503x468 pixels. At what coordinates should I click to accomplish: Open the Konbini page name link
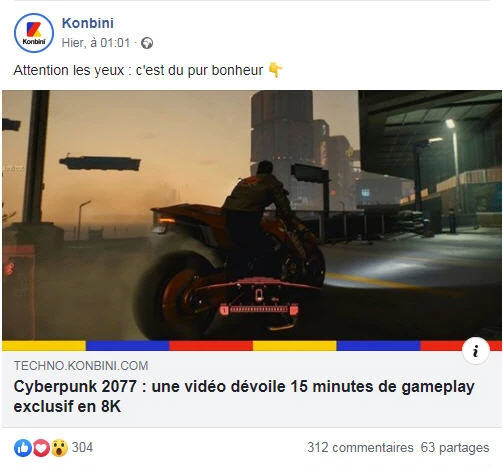pyautogui.click(x=88, y=23)
